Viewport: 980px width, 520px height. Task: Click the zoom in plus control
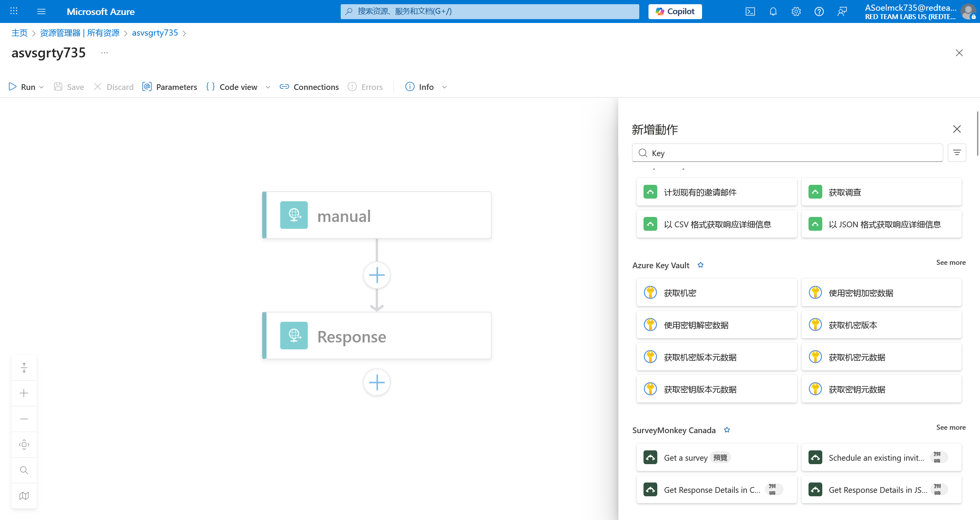tap(24, 393)
